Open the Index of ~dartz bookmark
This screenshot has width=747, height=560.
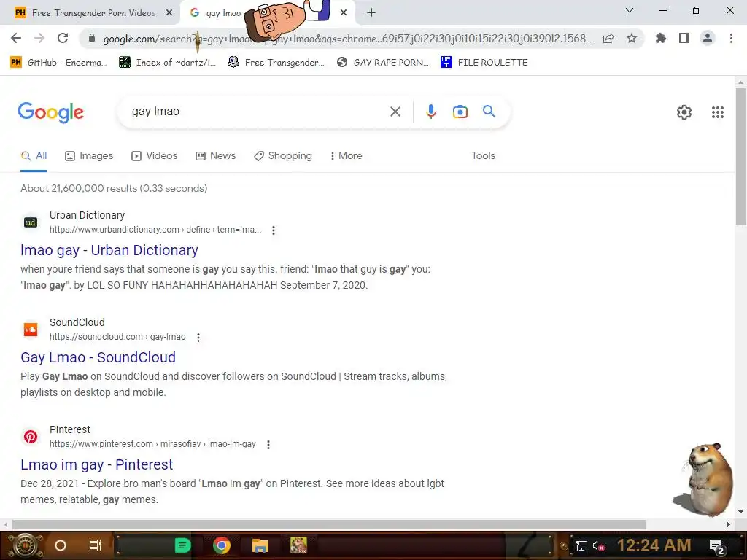pos(168,63)
